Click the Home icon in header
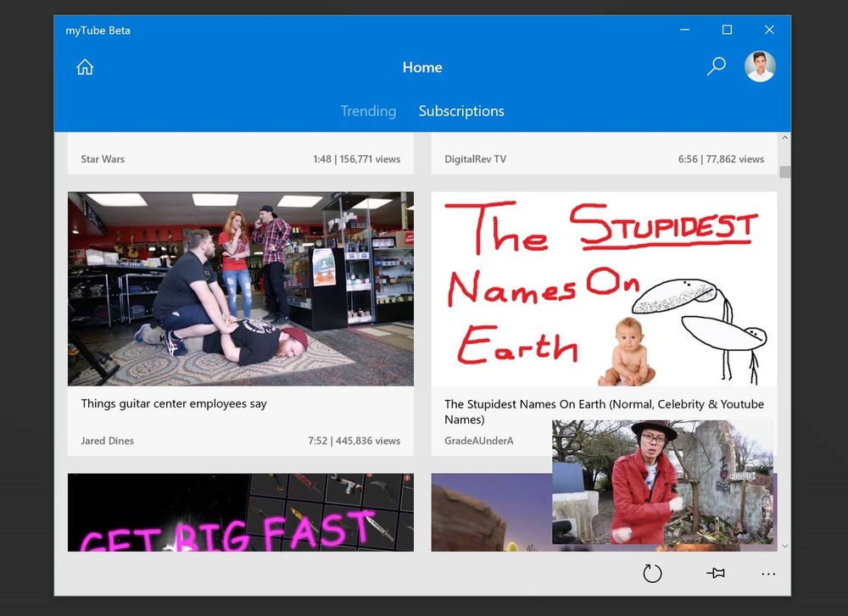848x616 pixels. point(85,67)
